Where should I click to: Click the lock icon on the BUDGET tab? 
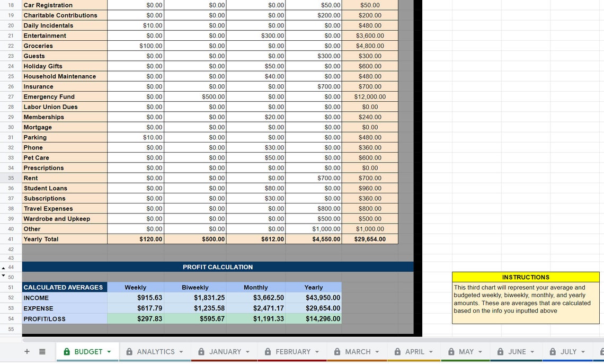67,351
